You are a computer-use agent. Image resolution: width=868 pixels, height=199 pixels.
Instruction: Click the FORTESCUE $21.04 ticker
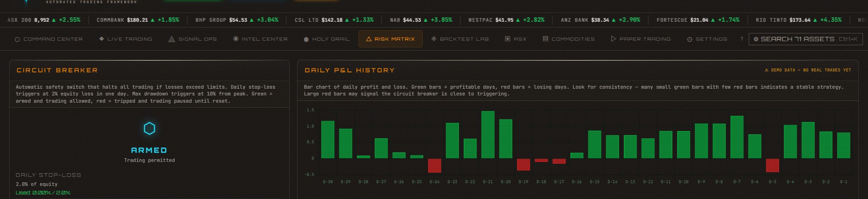coord(698,20)
